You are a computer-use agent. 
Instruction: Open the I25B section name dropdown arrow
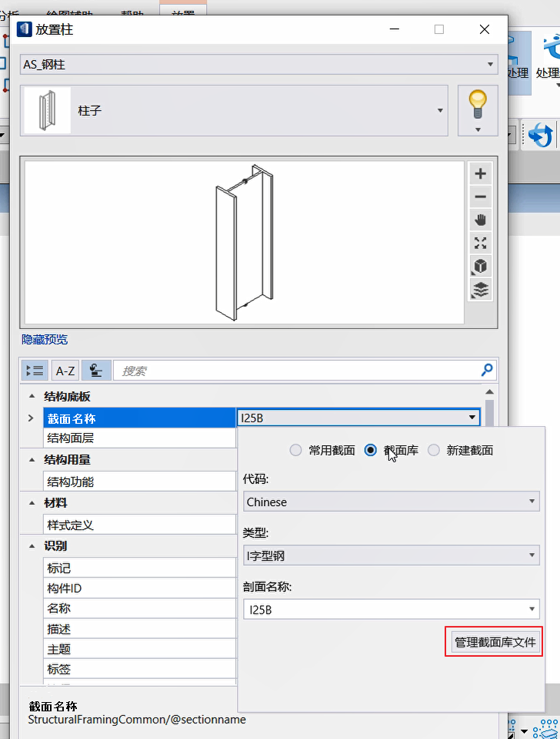click(x=472, y=418)
